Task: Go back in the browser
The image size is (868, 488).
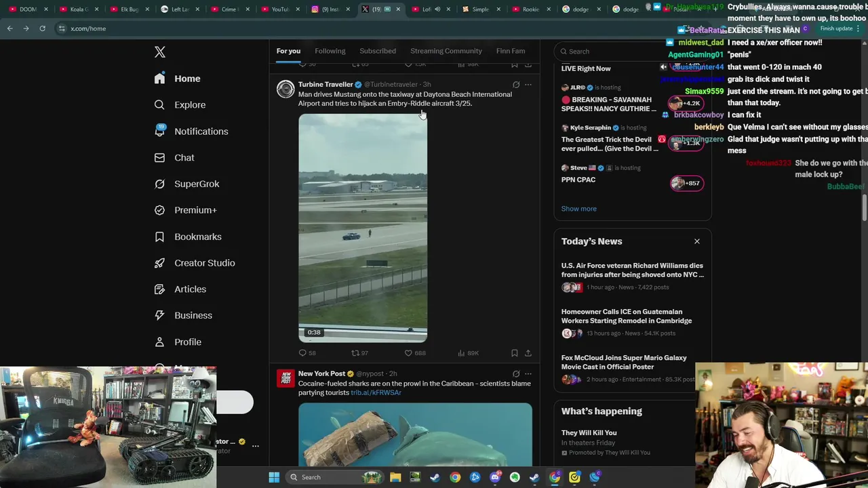Action: click(9, 28)
